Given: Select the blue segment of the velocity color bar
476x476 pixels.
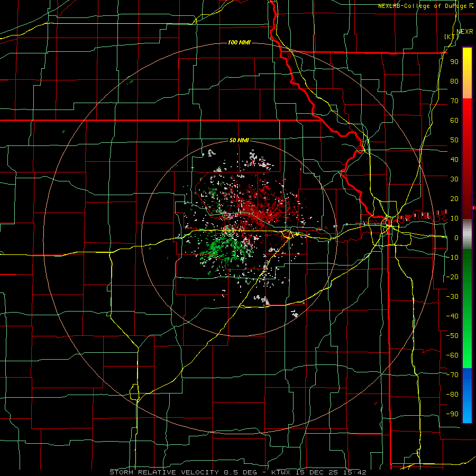Looking at the screenshot, I should tap(467, 396).
